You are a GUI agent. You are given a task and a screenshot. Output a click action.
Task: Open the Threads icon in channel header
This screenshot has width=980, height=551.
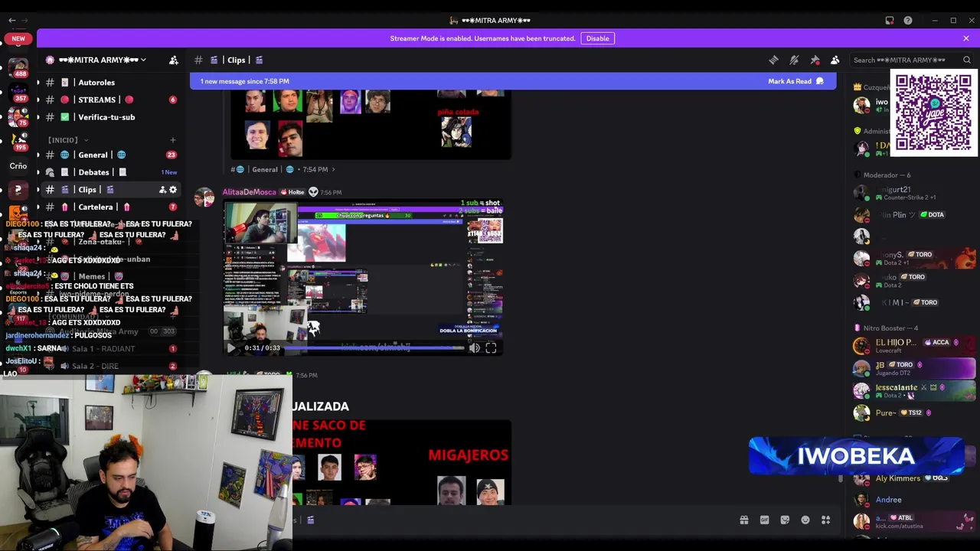[x=773, y=60]
